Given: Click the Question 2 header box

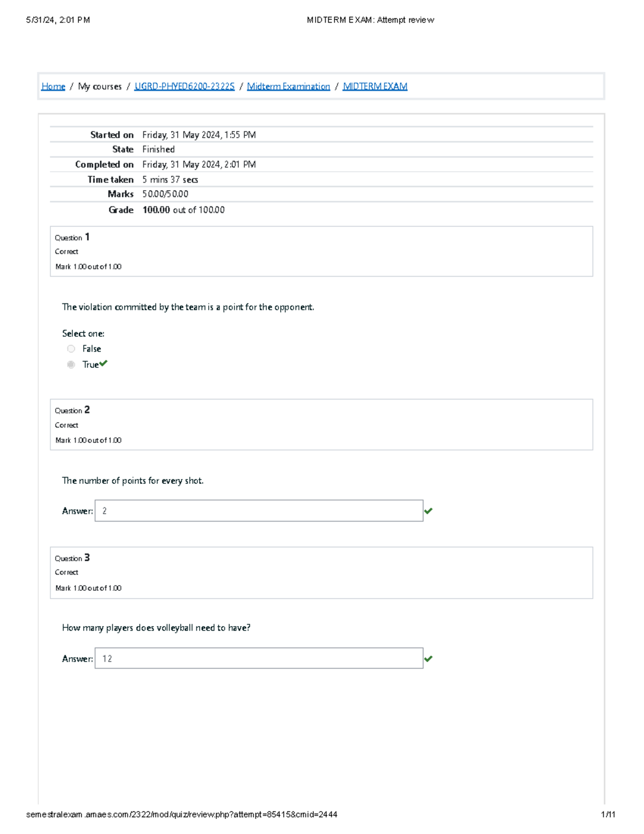Looking at the screenshot, I should click(x=321, y=424).
